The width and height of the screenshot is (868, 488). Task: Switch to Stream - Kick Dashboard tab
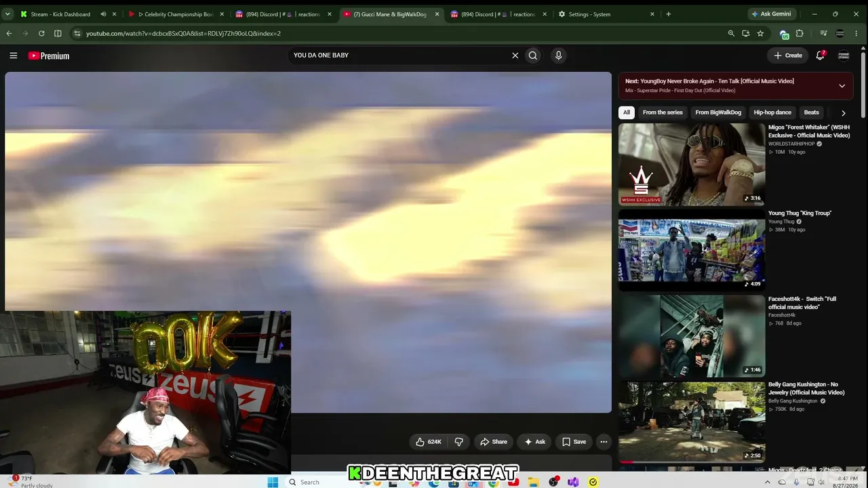click(60, 14)
